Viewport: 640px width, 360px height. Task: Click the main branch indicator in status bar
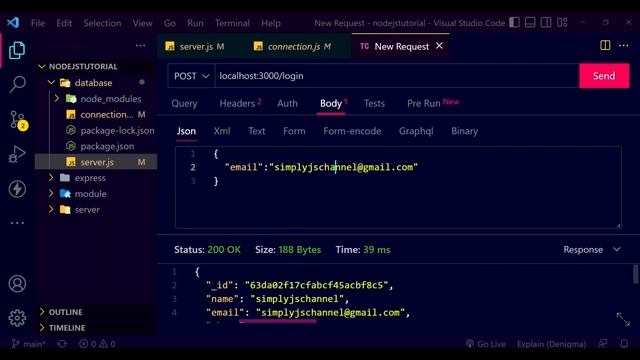tap(28, 344)
